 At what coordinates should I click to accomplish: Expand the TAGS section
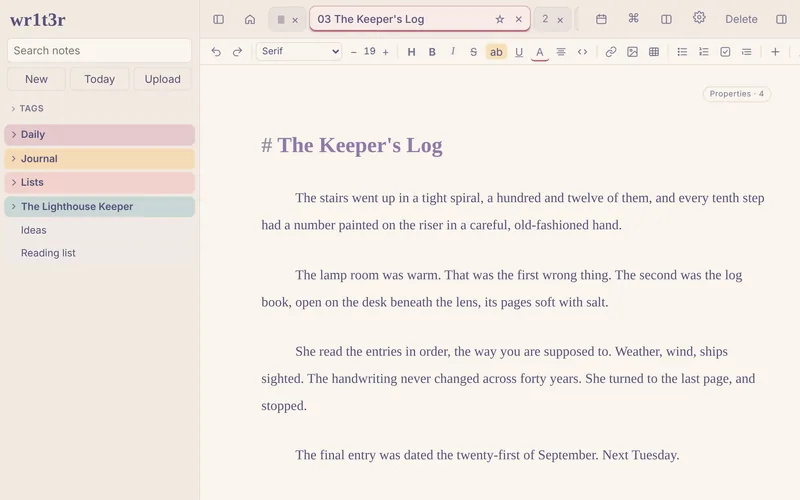click(x=28, y=108)
